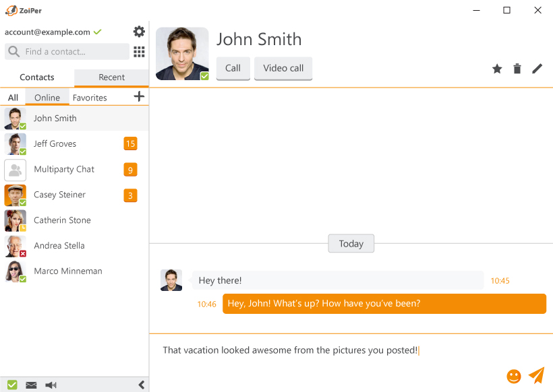Edit contact with pencil icon

[x=537, y=69]
